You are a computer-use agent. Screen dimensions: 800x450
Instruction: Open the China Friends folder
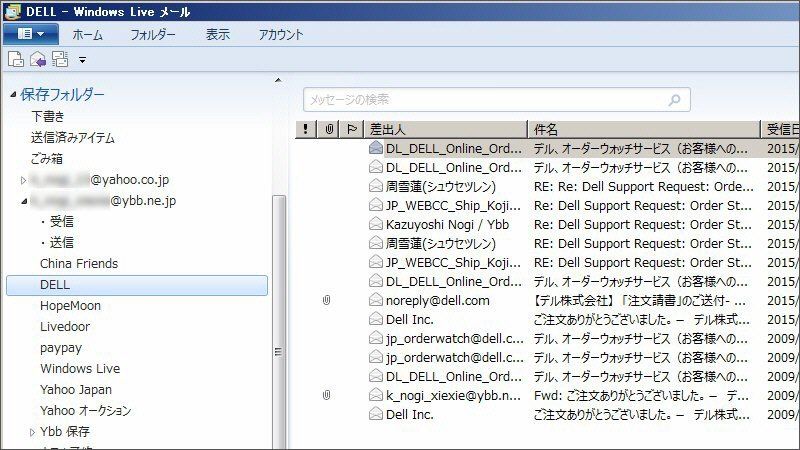point(79,264)
